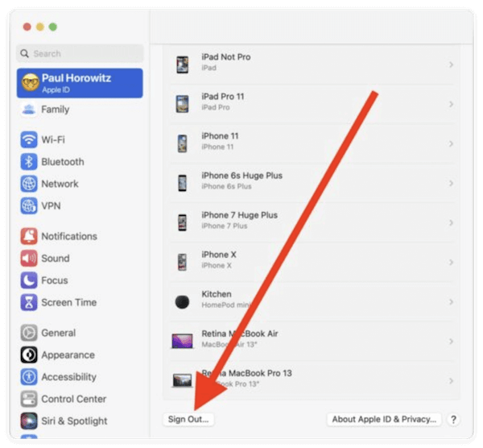Zoom window with green button
Screen dimensions: 483x448
click(53, 27)
